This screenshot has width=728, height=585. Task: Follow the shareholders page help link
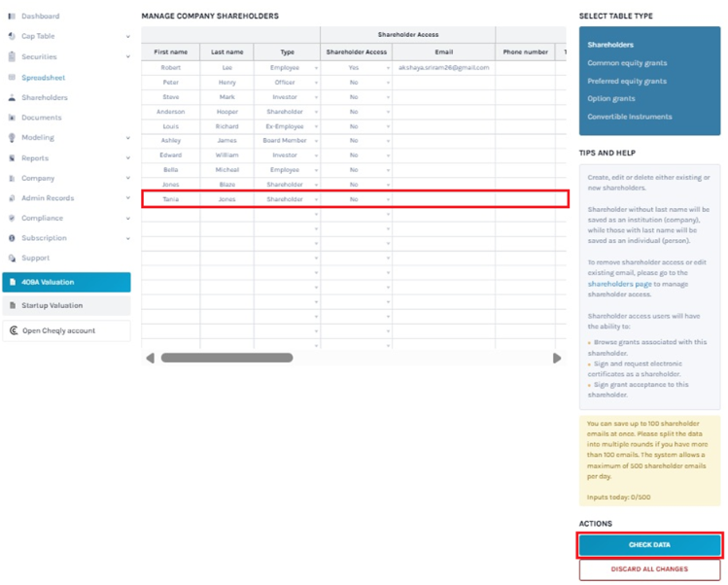pyautogui.click(x=620, y=284)
